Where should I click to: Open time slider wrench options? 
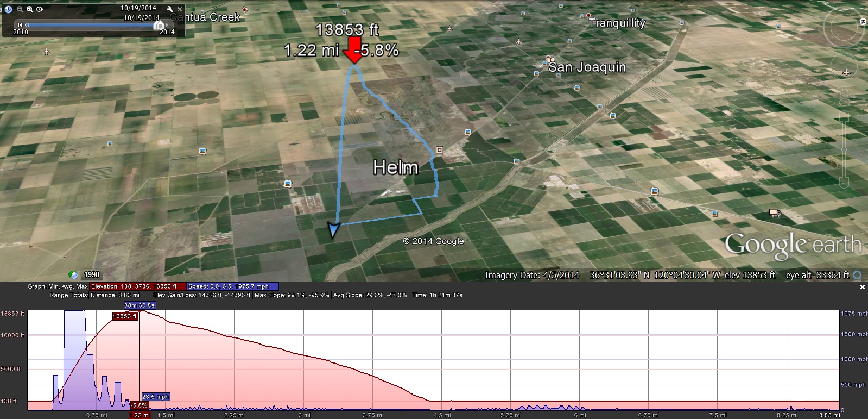[x=170, y=9]
